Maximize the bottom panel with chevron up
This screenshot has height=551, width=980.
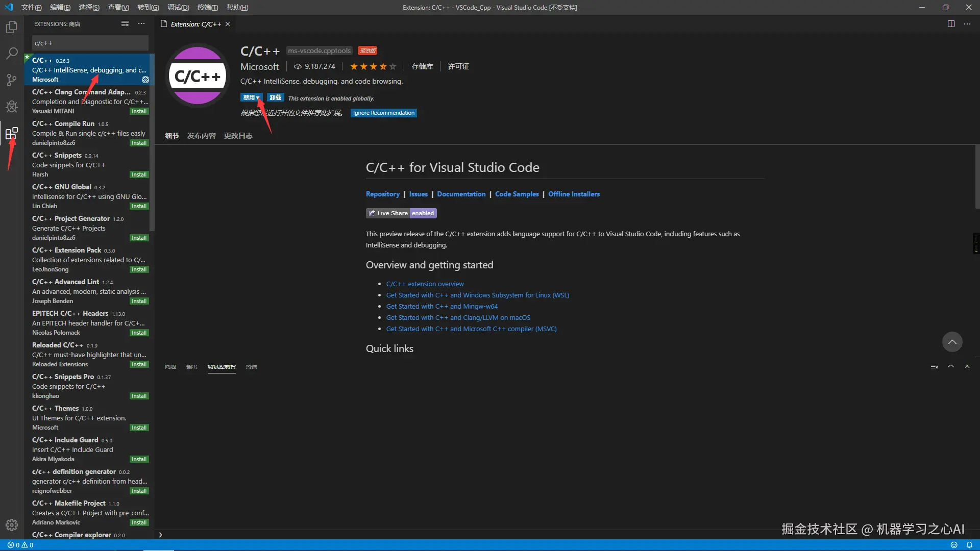coord(951,366)
